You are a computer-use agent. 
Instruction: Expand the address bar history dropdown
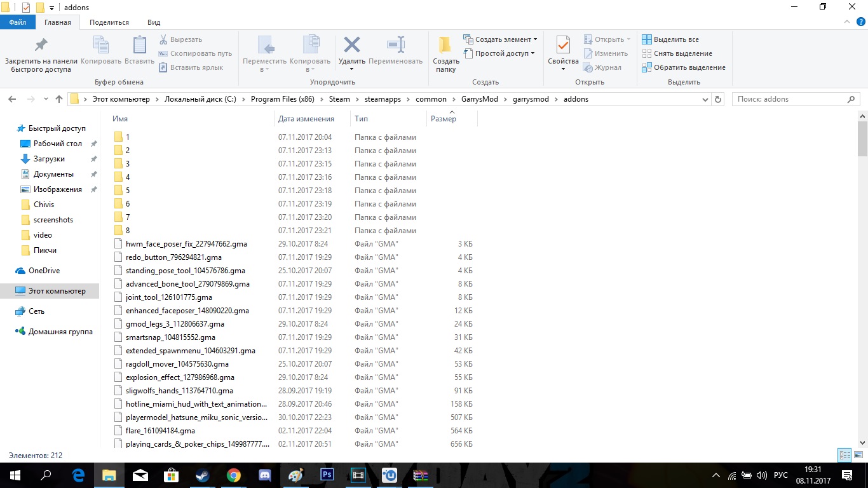[705, 99]
